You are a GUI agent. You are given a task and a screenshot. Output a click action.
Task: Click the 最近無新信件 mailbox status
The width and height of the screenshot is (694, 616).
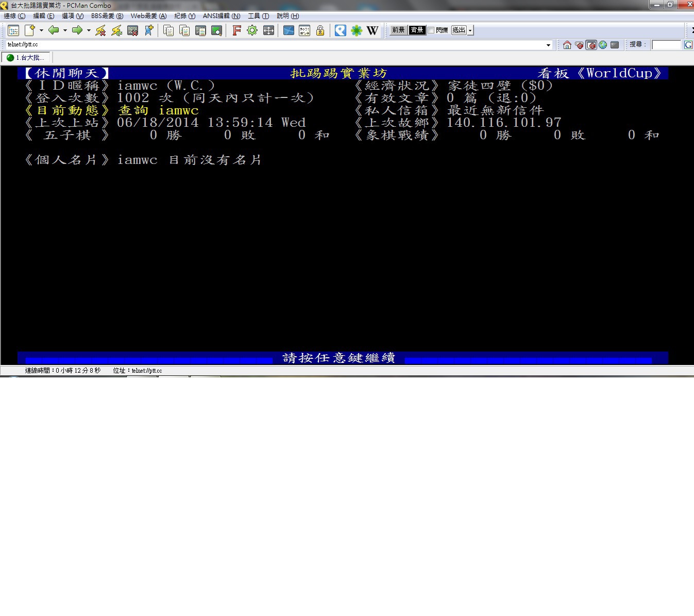coord(495,110)
